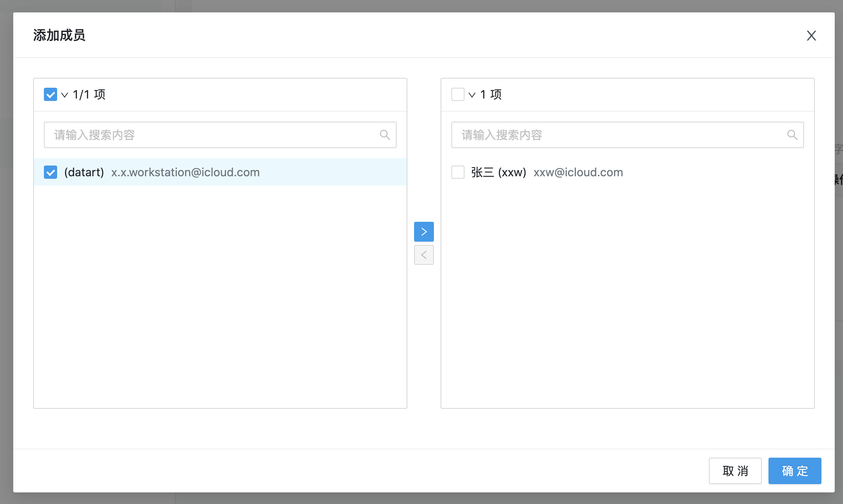Click the move-right arrow transfer button
Screen dimensions: 843x504
(424, 232)
